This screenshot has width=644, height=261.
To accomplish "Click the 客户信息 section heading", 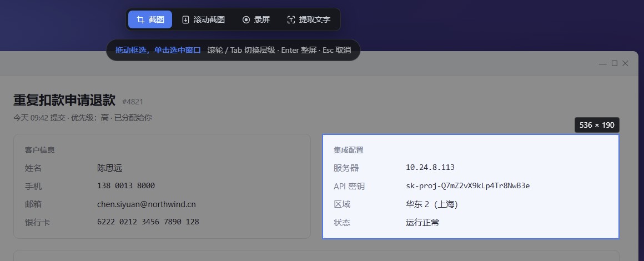I will click(x=40, y=150).
